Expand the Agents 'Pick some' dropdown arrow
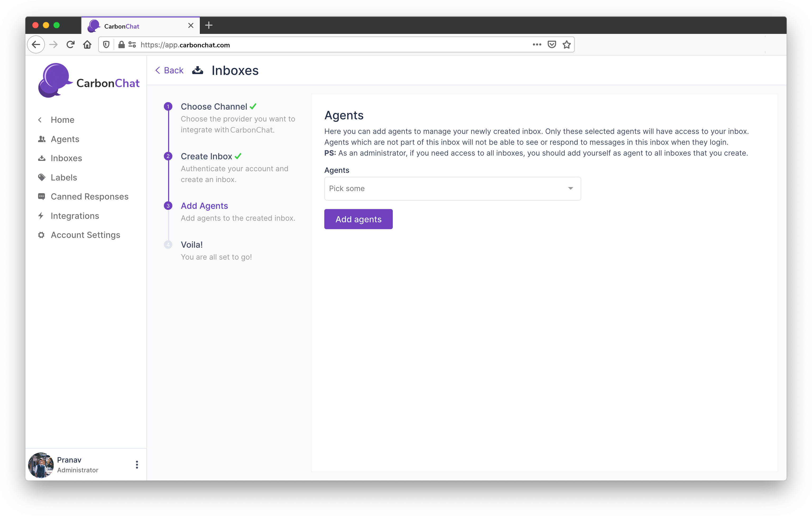Image resolution: width=812 pixels, height=516 pixels. 570,188
